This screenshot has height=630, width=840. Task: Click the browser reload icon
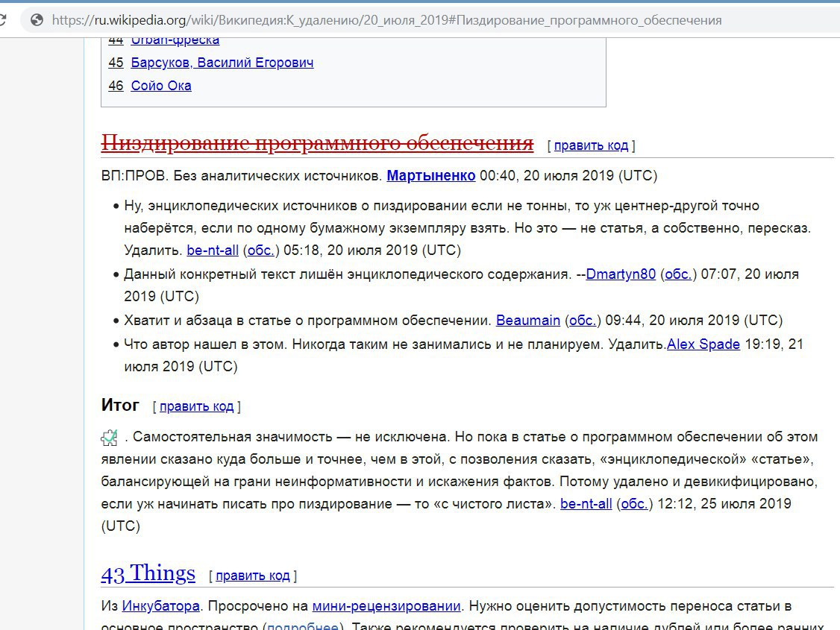(x=2, y=20)
